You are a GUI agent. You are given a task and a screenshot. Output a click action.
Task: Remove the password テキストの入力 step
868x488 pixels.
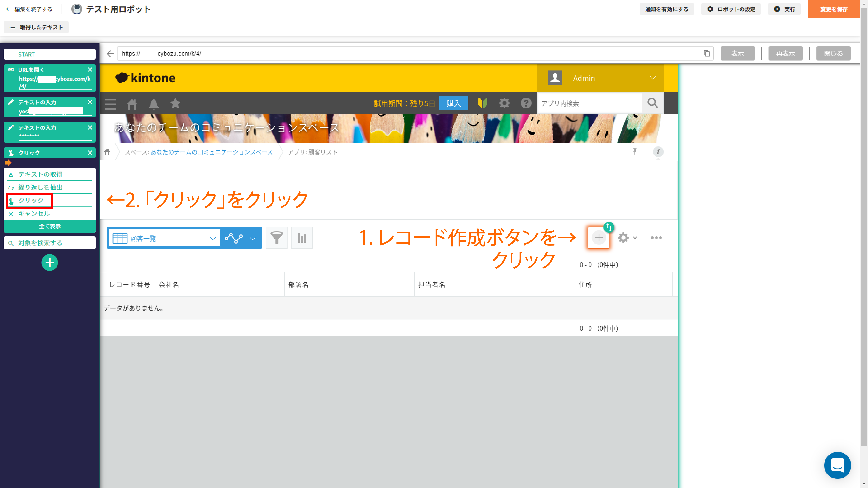pos(90,128)
